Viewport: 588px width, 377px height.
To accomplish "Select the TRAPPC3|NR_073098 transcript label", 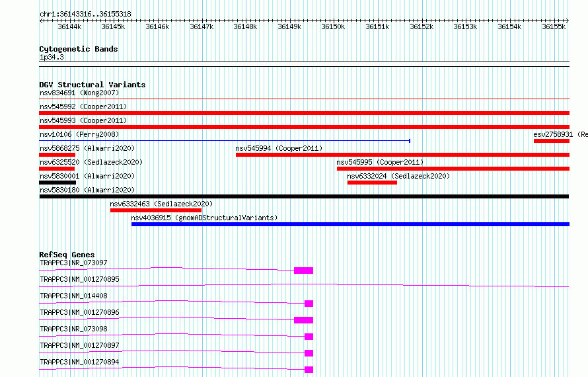I will (x=73, y=329).
